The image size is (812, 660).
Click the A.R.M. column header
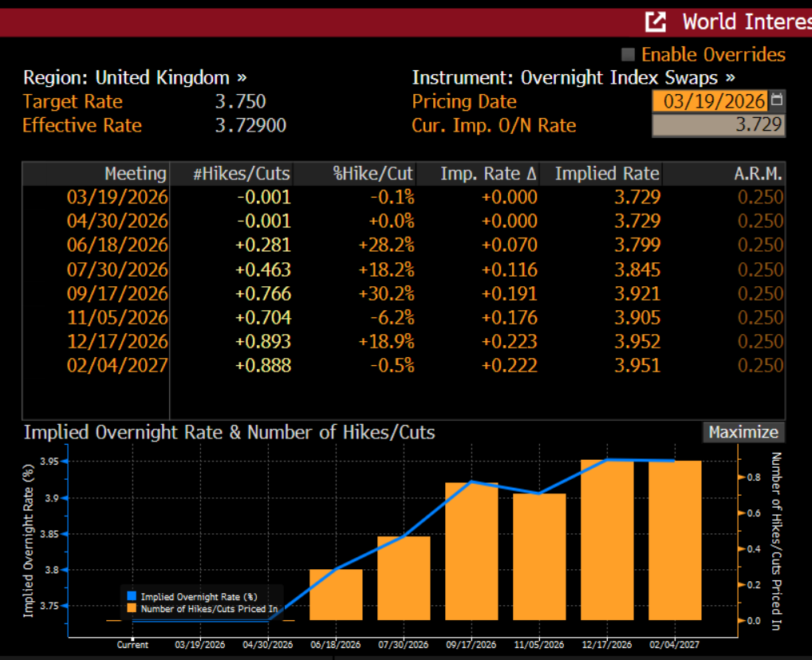coord(757,174)
